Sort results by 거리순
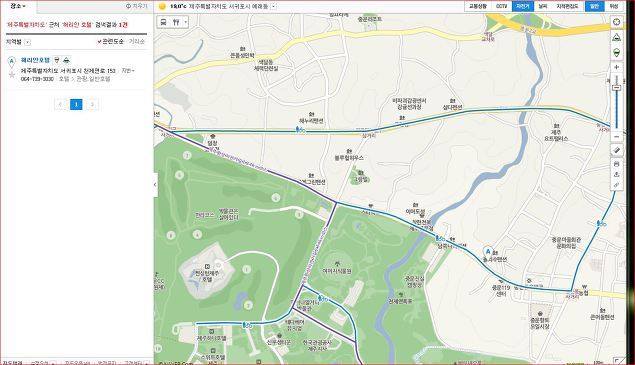635x365 pixels. [136, 41]
